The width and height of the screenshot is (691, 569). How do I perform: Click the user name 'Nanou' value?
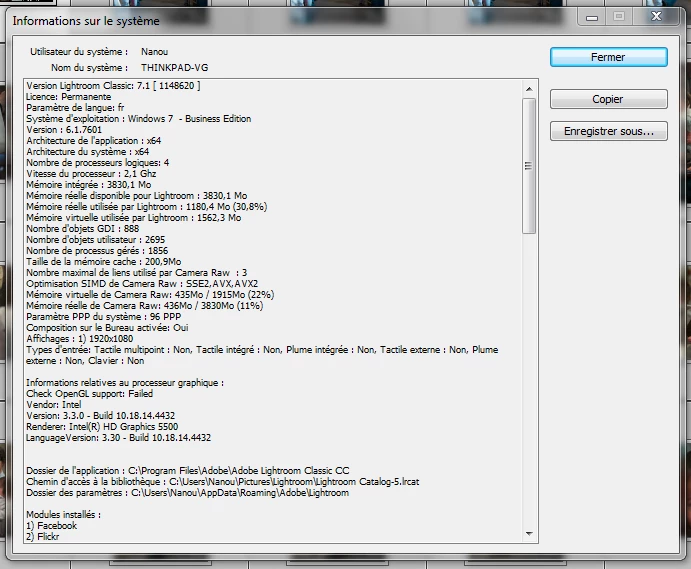coord(154,52)
